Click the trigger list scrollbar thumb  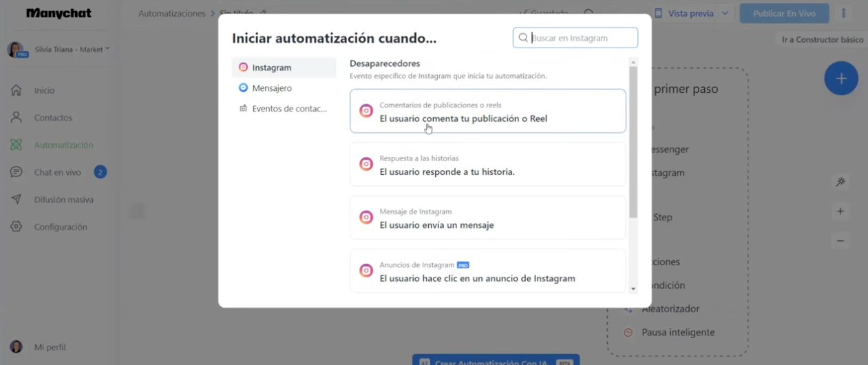point(633,142)
